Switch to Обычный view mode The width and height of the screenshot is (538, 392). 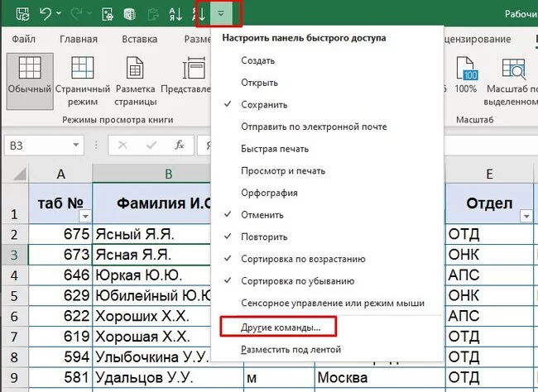tap(30, 81)
